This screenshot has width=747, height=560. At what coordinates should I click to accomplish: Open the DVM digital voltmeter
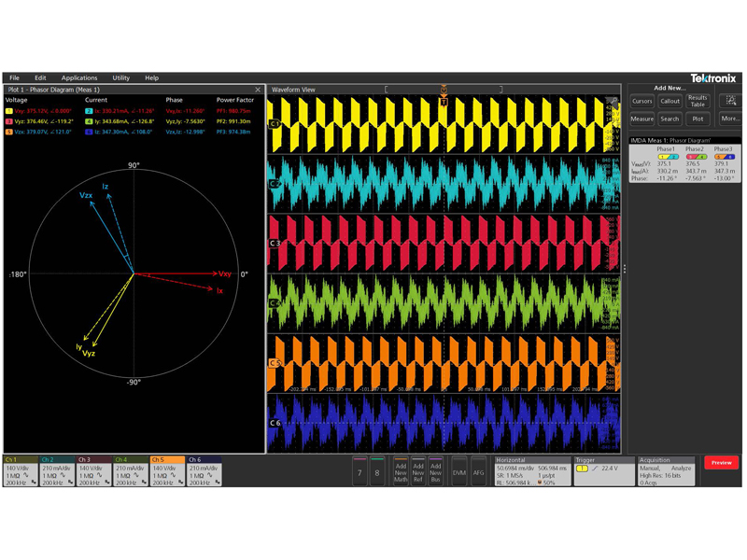[x=459, y=471]
